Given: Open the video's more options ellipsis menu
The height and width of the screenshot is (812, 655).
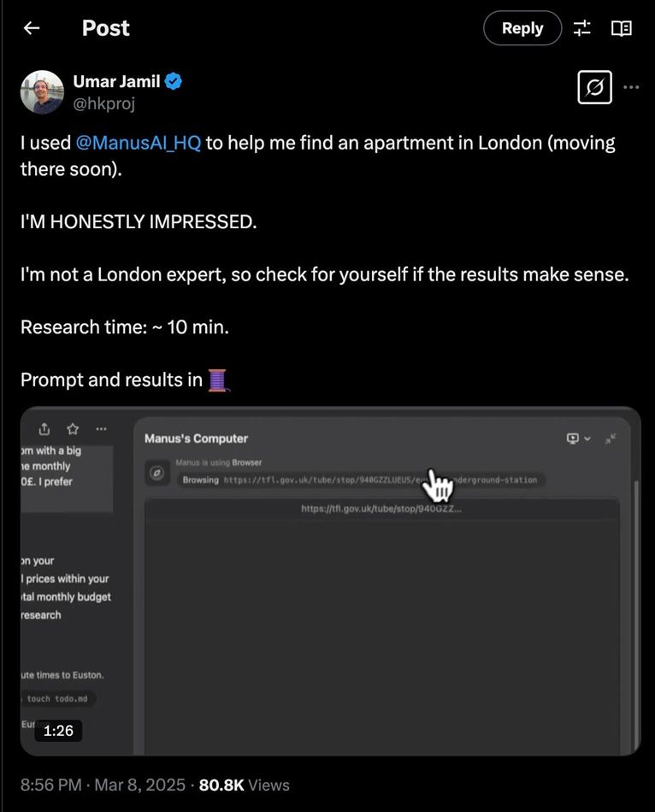Looking at the screenshot, I should click(x=101, y=428).
